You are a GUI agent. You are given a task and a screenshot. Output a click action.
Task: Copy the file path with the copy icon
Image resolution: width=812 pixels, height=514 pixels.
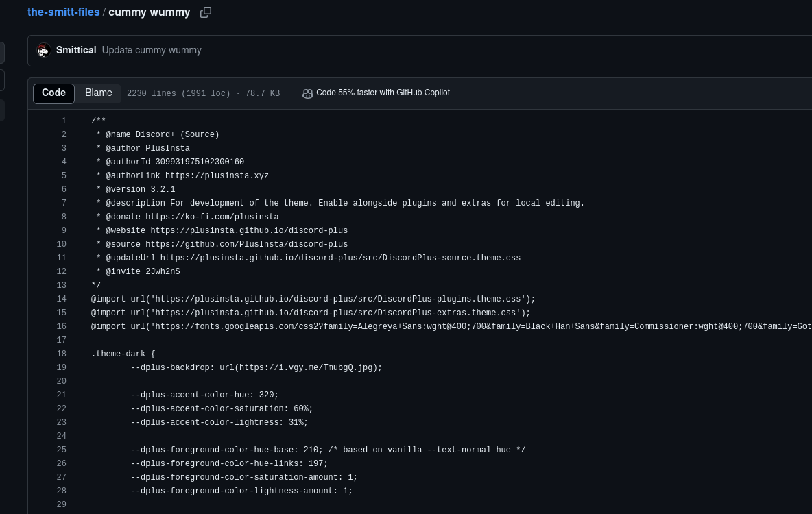pyautogui.click(x=206, y=12)
